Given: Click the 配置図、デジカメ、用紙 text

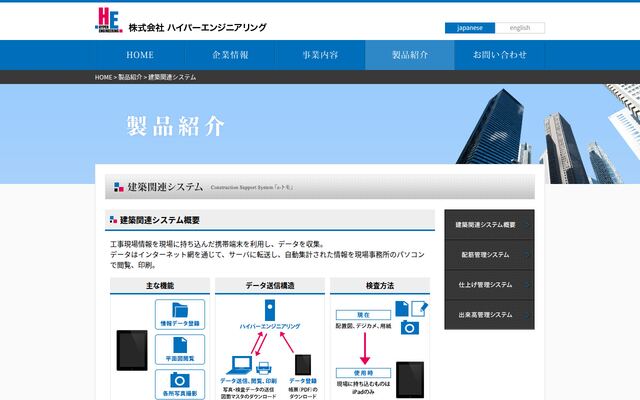Looking at the screenshot, I should pos(363,326).
